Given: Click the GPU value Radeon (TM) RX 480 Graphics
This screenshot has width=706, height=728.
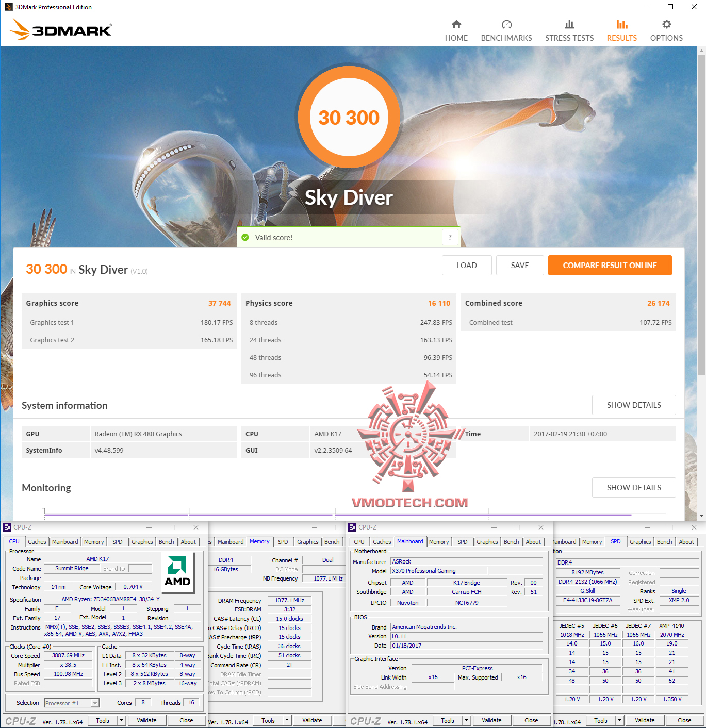Looking at the screenshot, I should [x=138, y=434].
